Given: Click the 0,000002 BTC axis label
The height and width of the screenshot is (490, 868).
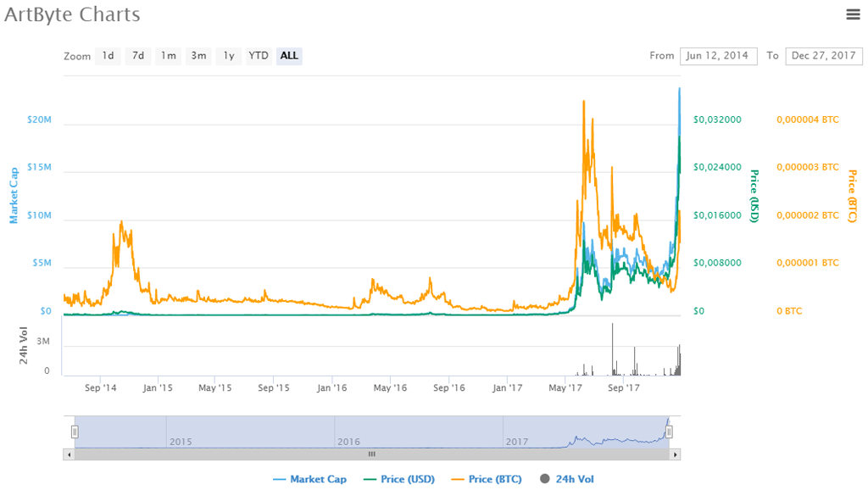Looking at the screenshot, I should 808,215.
